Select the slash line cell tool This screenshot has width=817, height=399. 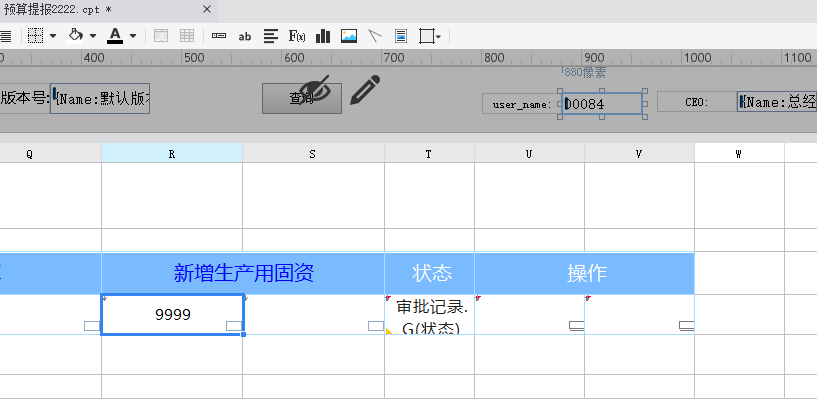[375, 36]
